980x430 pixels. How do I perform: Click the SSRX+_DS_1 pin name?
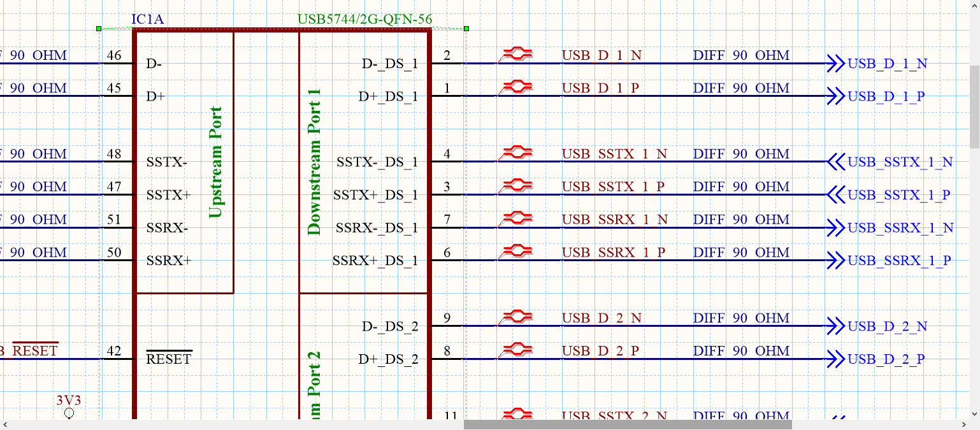tap(376, 261)
